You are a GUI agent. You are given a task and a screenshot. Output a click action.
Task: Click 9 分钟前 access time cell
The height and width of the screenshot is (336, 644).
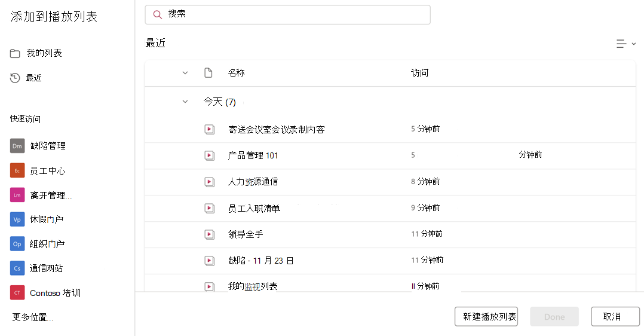pos(425,207)
